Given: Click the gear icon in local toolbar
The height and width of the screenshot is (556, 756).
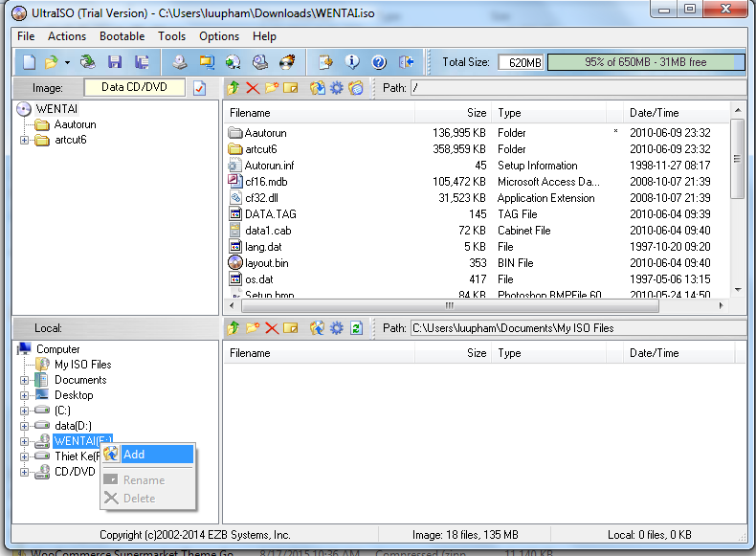Looking at the screenshot, I should (337, 328).
